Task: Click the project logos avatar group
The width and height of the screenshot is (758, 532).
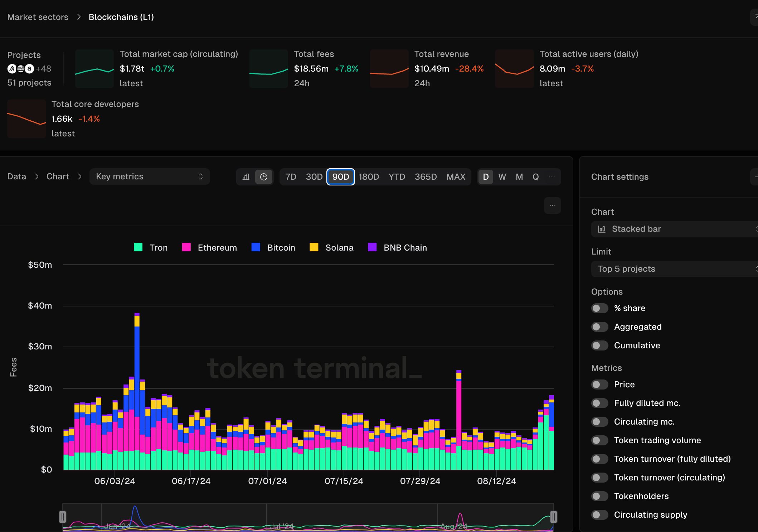Action: tap(21, 69)
